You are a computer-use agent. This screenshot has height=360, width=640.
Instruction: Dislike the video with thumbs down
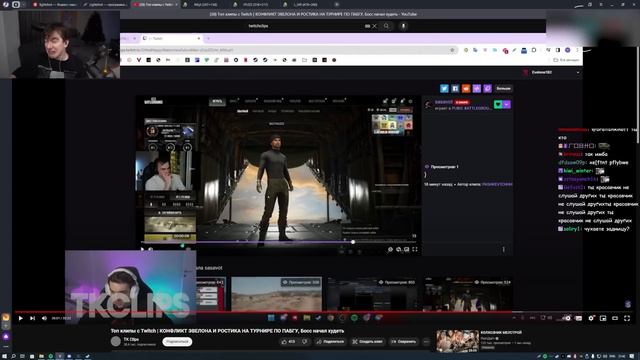(304, 342)
